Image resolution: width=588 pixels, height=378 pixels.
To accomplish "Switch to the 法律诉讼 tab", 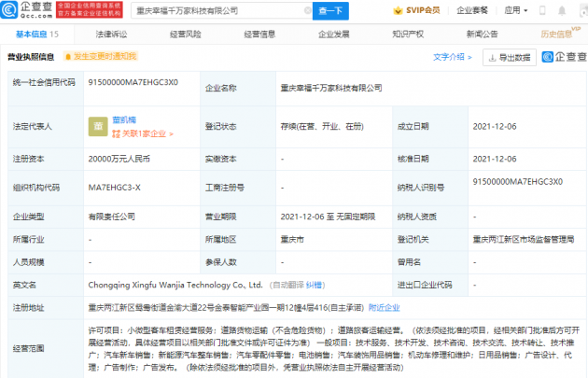I will click(x=111, y=35).
